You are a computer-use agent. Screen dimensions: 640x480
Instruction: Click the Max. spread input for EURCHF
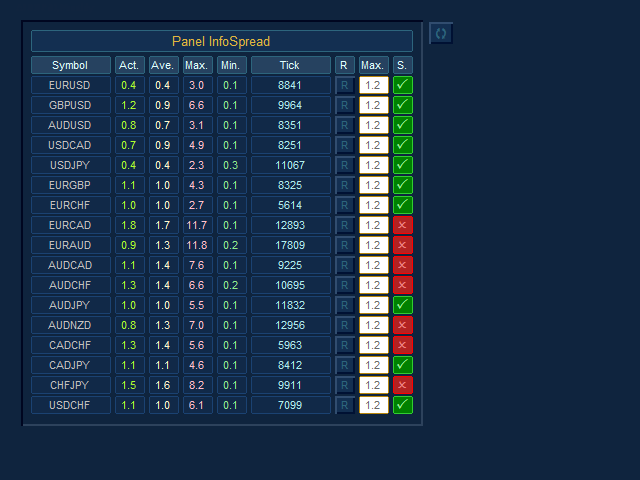374,205
